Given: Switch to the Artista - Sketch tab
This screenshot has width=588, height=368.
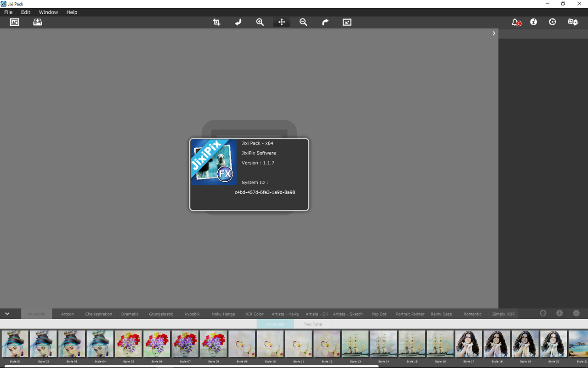Looking at the screenshot, I should (x=348, y=314).
